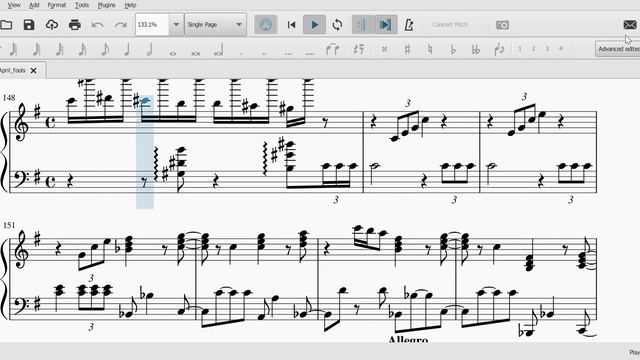The image size is (640, 360).
Task: Click measure number 151
Action: [x=9, y=225]
